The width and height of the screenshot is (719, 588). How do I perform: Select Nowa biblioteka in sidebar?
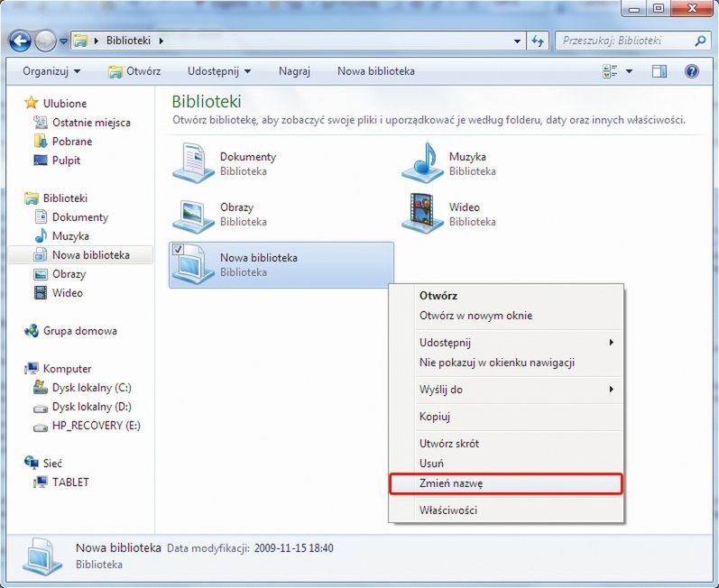[91, 255]
